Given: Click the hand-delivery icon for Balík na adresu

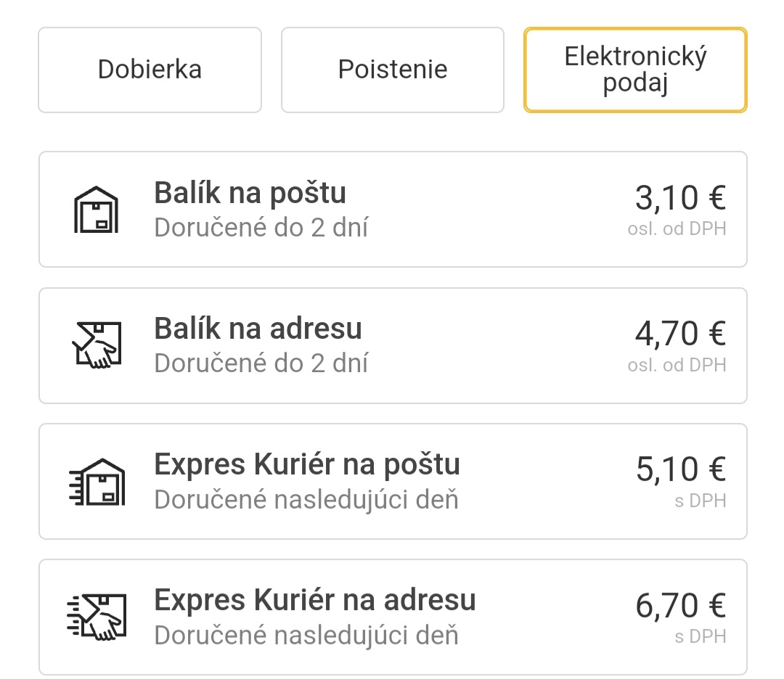Looking at the screenshot, I should point(96,345).
